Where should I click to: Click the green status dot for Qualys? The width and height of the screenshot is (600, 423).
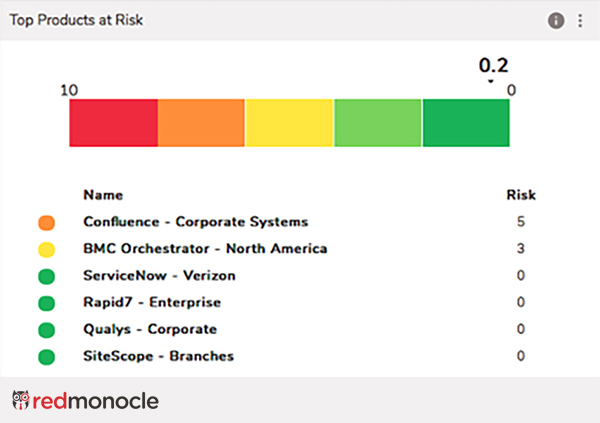tap(46, 330)
